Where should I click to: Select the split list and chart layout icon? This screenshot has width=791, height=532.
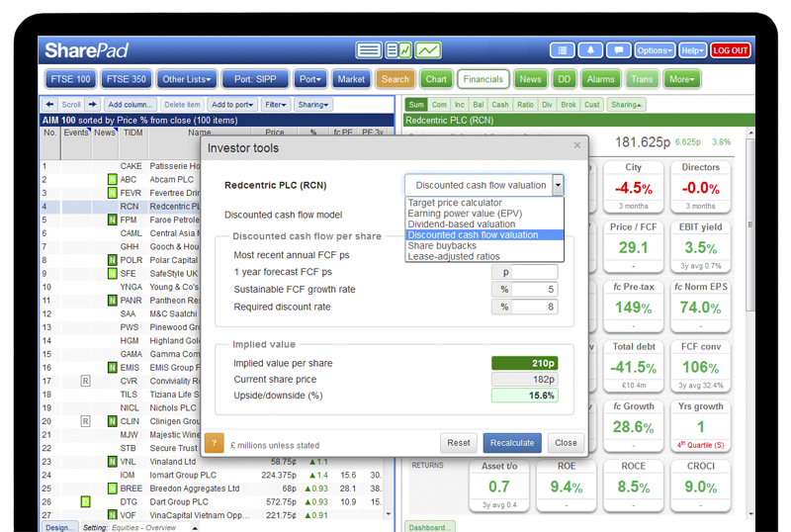point(398,50)
